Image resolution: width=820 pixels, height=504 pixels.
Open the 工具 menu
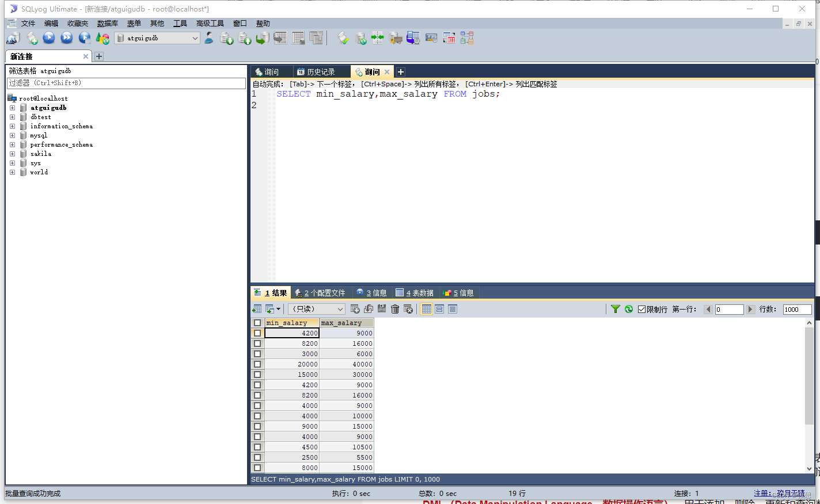tap(180, 23)
